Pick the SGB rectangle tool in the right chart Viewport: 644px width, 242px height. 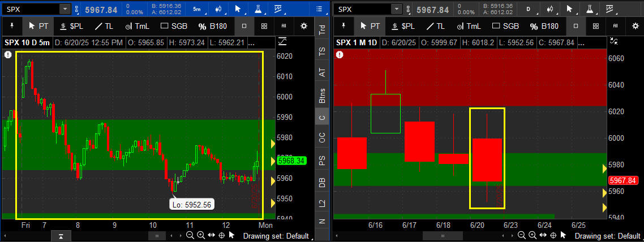tap(504, 26)
